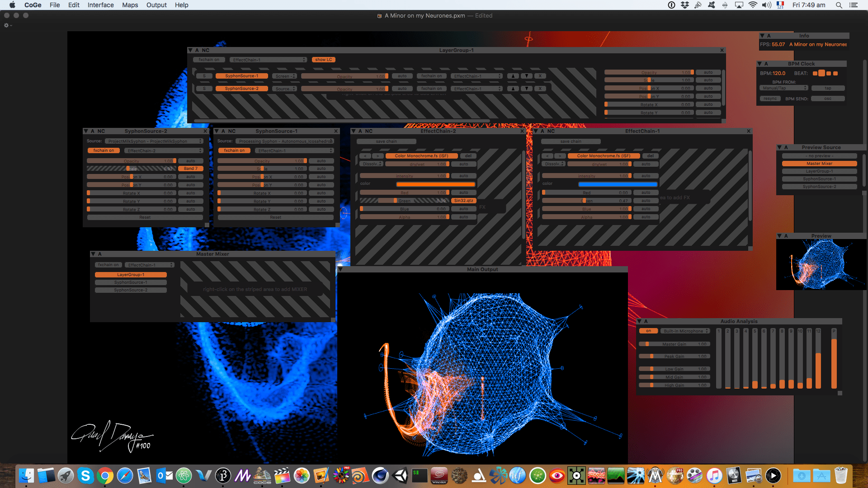868x488 pixels.
Task: Open Built-in Microphone input dropdown
Action: click(685, 331)
